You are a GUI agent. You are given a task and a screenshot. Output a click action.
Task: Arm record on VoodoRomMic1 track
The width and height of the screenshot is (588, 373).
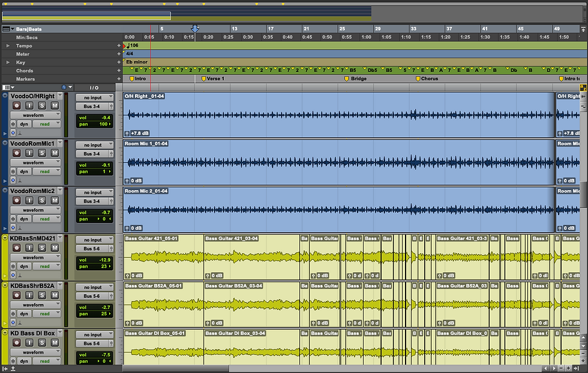coord(17,153)
